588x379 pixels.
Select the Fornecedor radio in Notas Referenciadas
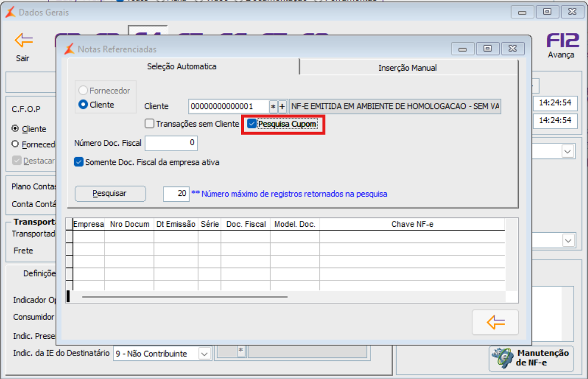point(83,90)
